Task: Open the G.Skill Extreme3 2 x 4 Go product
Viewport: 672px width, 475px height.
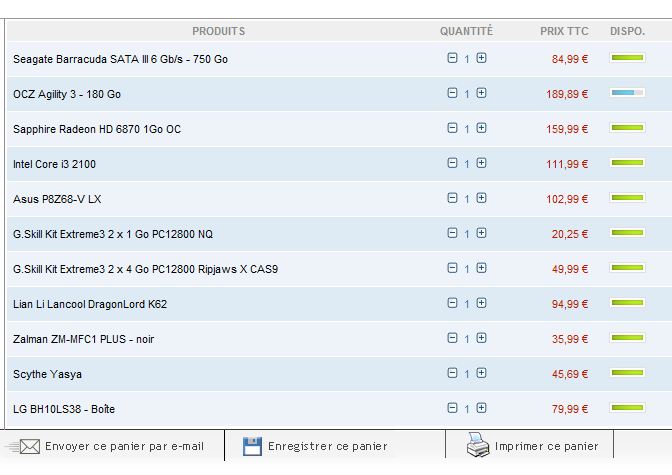Action: (x=145, y=269)
